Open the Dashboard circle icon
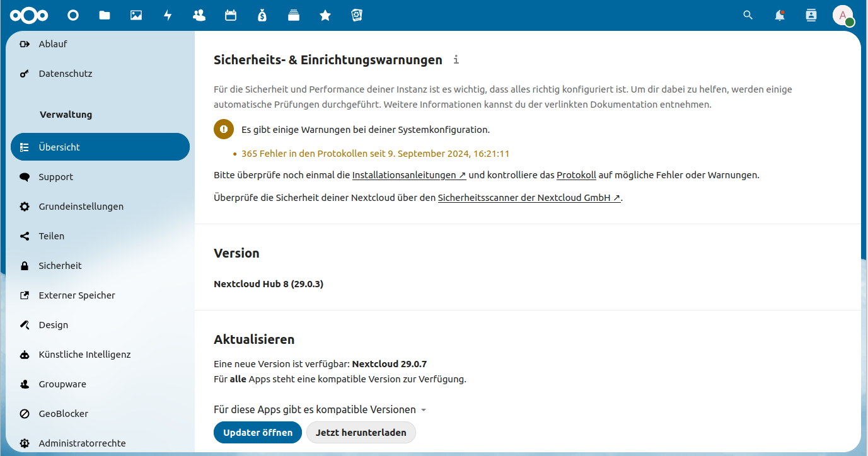Screen dimensions: 868x456 pos(73,15)
